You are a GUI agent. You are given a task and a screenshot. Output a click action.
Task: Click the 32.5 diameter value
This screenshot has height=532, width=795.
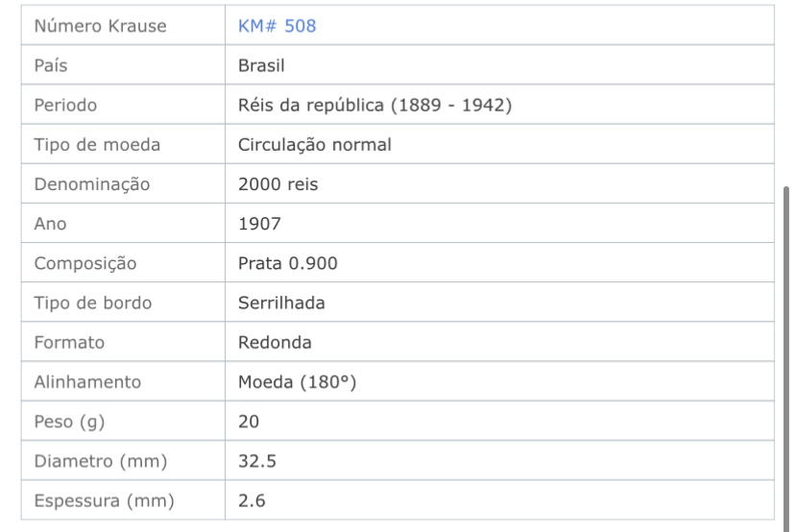pyautogui.click(x=257, y=461)
